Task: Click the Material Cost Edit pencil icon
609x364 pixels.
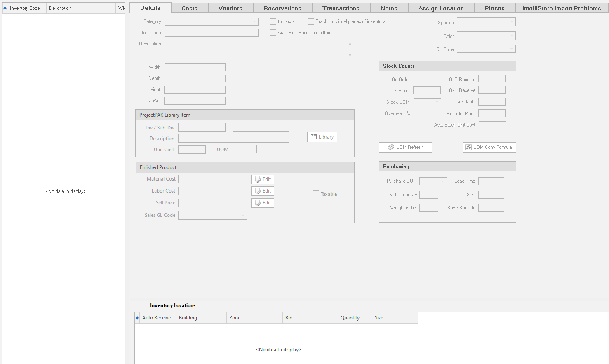Action: click(x=258, y=179)
